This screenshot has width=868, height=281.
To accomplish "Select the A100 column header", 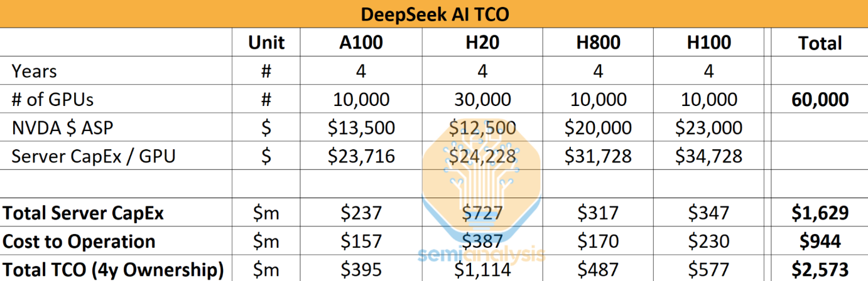I will 361,42.
